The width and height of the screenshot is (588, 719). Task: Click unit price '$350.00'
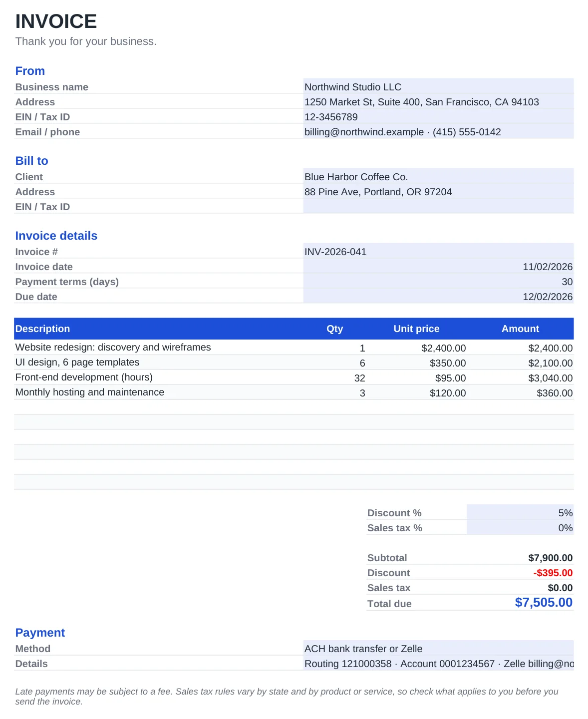click(448, 363)
